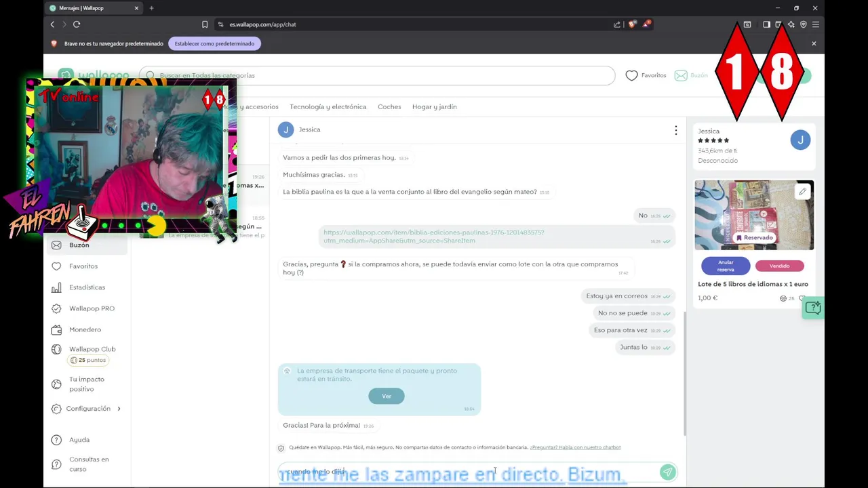Click Anular reserva button
The height and width of the screenshot is (488, 868).
coord(726,266)
